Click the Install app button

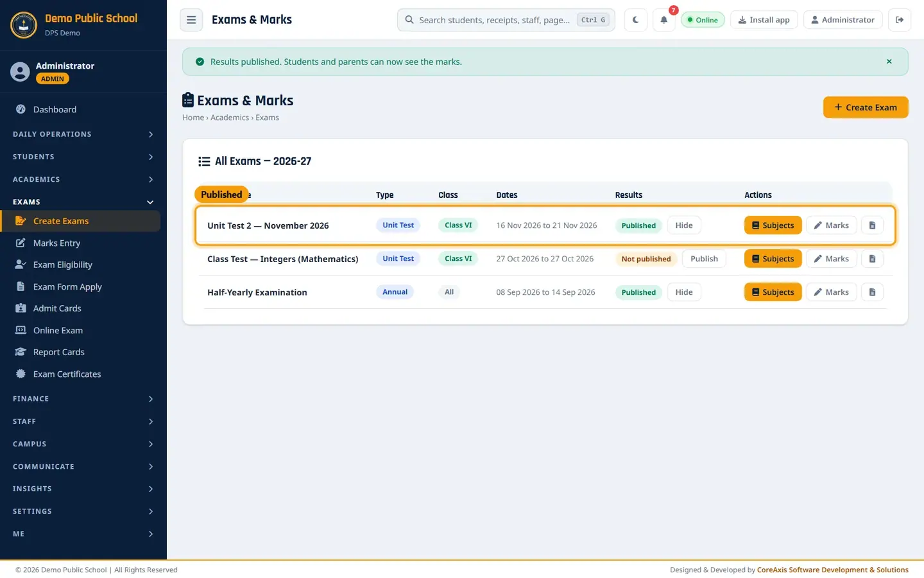[764, 20]
